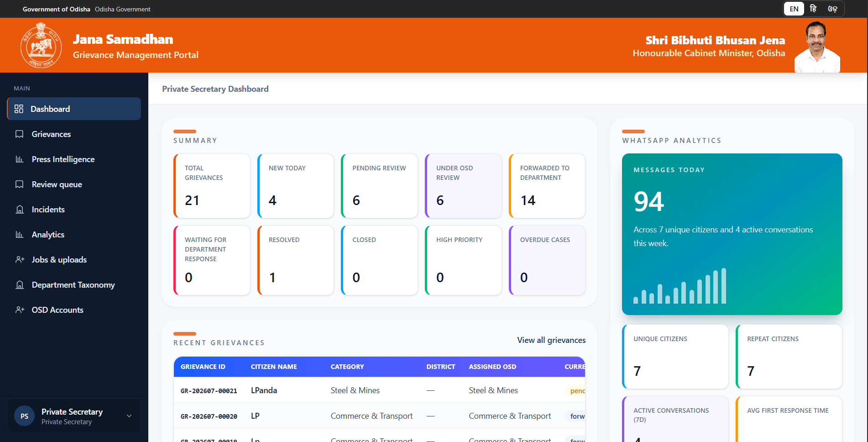
Task: Click the Press Intelligence chart icon
Action: pyautogui.click(x=19, y=159)
